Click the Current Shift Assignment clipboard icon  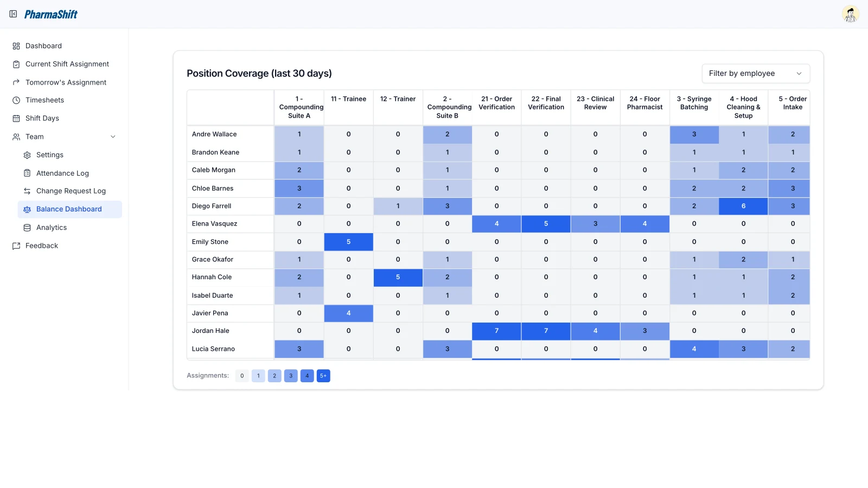(x=16, y=64)
